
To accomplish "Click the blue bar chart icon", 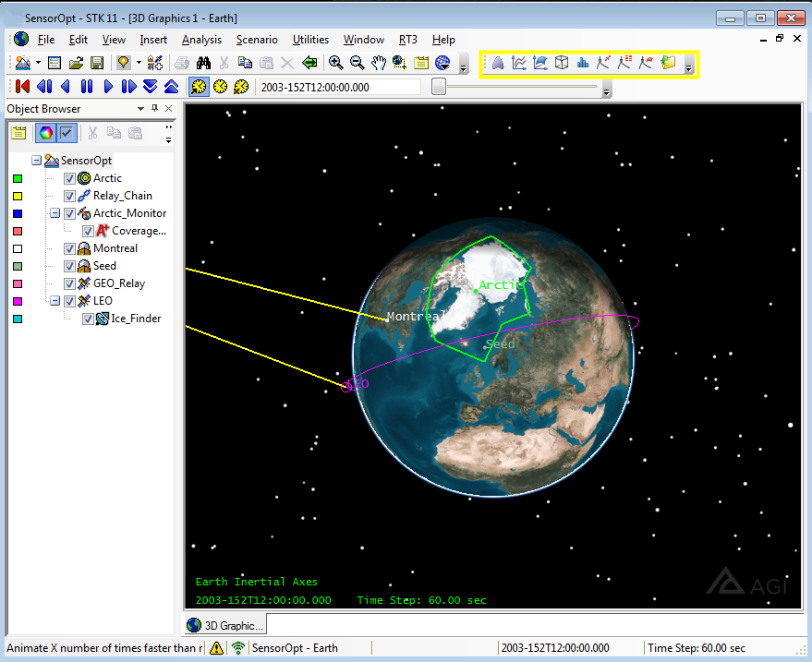I will [583, 63].
